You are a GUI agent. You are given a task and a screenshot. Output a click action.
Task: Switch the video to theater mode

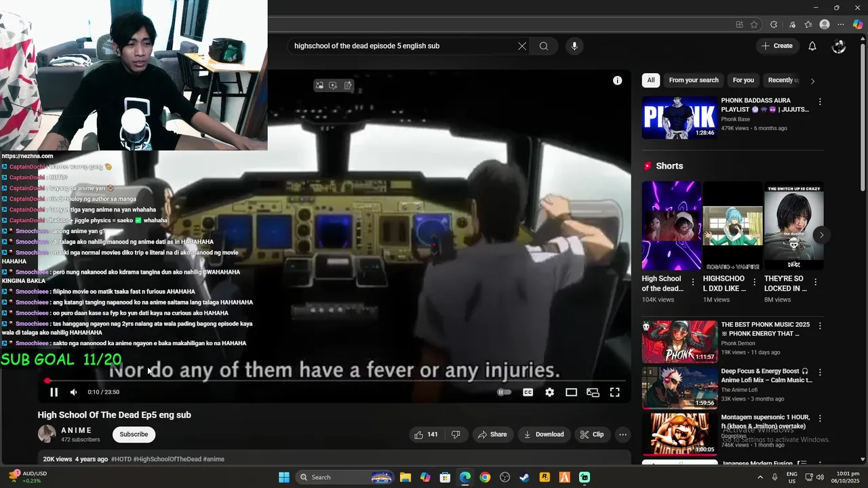click(x=571, y=392)
